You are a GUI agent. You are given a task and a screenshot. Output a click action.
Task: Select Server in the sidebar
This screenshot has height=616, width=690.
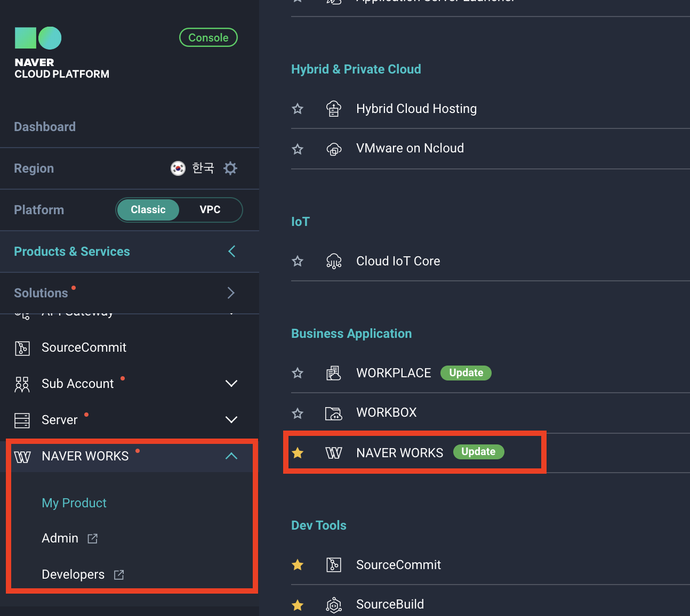[60, 420]
